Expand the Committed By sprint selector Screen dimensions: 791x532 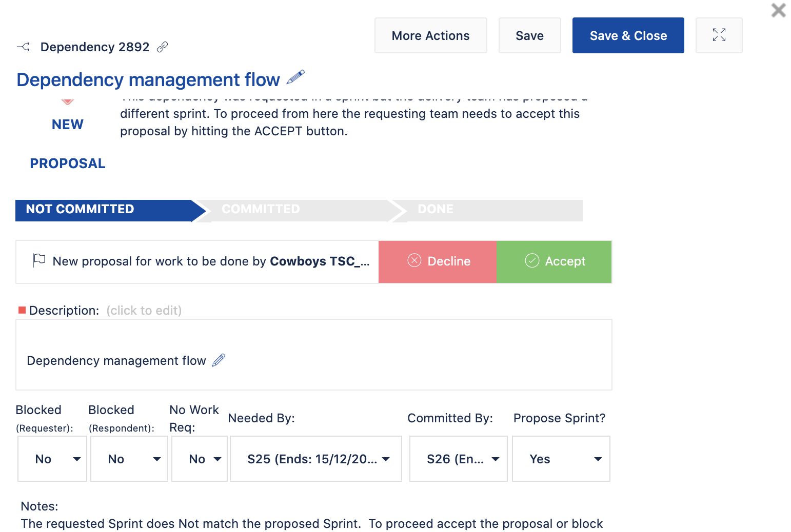tap(458, 459)
